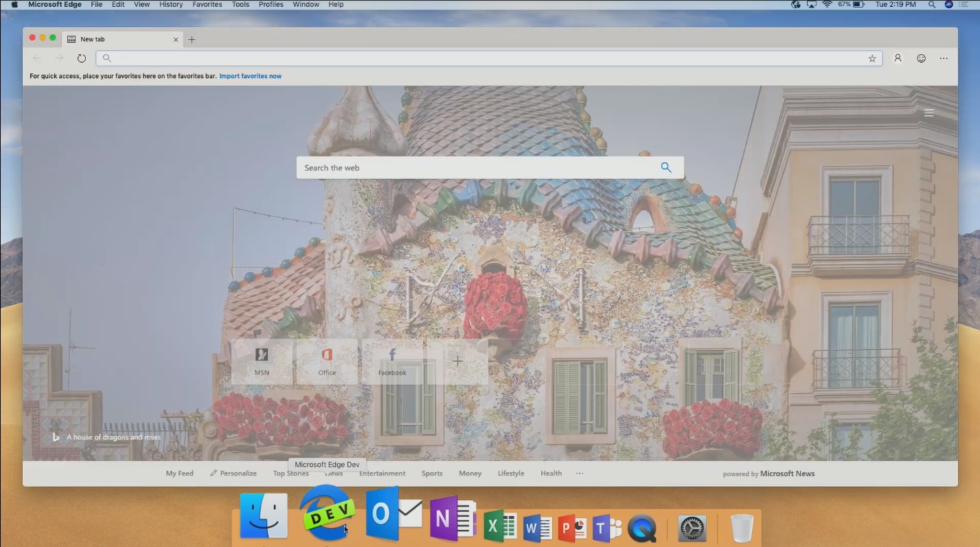
Task: Click Personalize in the news bar
Action: (x=233, y=473)
